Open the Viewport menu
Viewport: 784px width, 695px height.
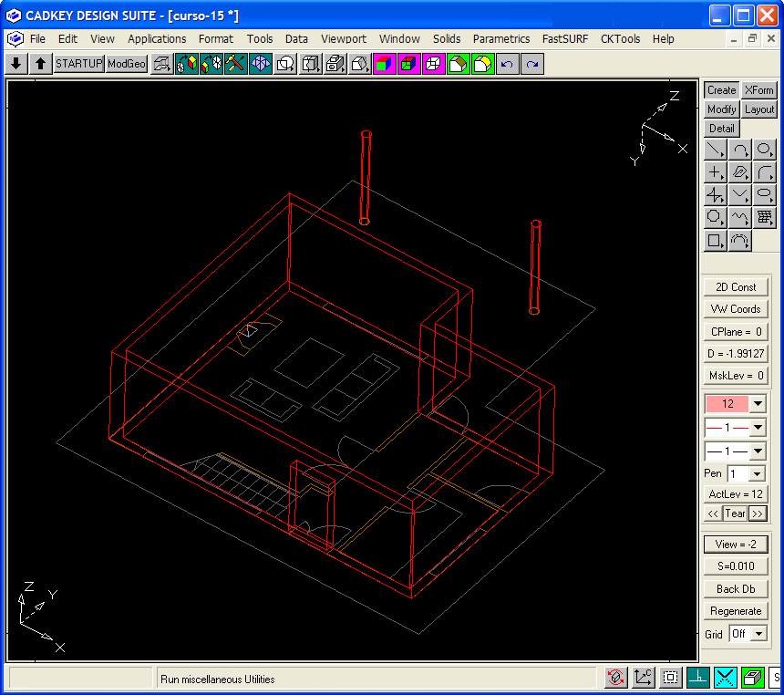[x=344, y=39]
